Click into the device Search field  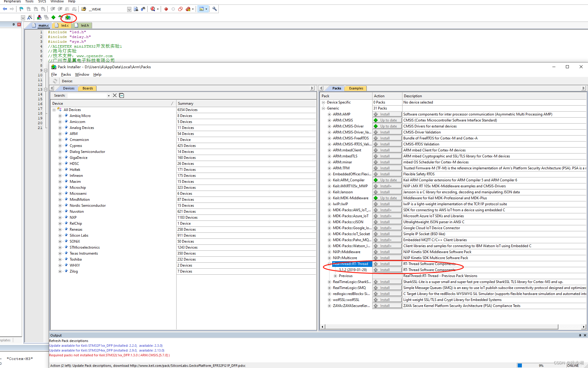87,95
